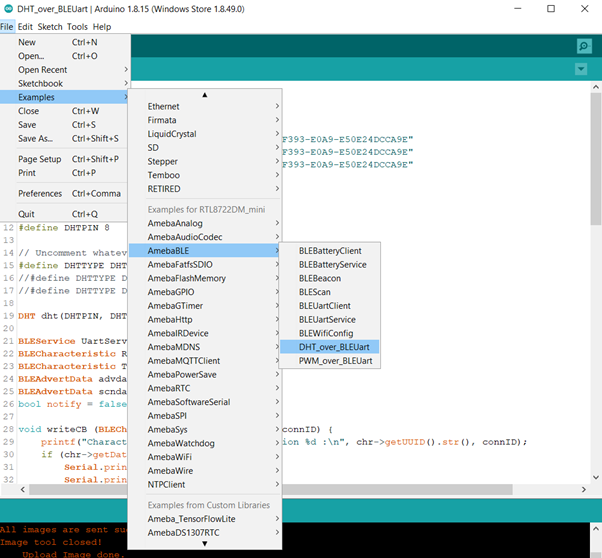The height and width of the screenshot is (558, 602).
Task: Click the Arduino logo in title bar
Action: click(10, 8)
